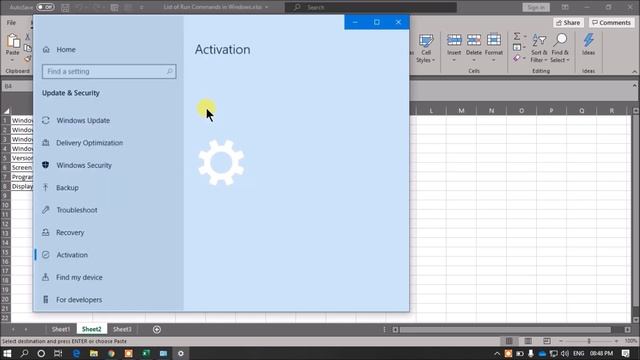This screenshot has width=640, height=360.
Task: Select Recovery in Update & Security
Action: tap(70, 233)
